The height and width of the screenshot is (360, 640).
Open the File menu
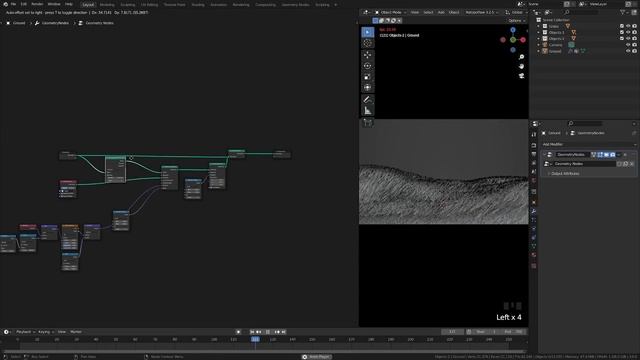coord(13,4)
